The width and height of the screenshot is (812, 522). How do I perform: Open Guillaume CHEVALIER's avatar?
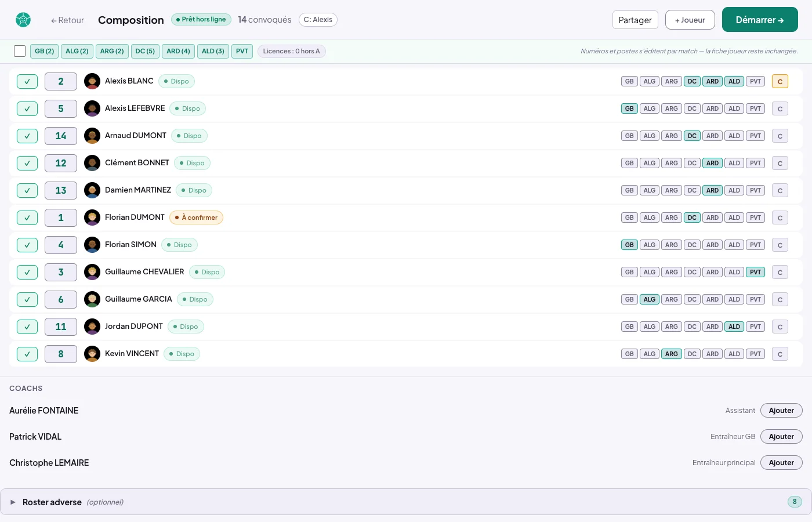[x=92, y=272]
